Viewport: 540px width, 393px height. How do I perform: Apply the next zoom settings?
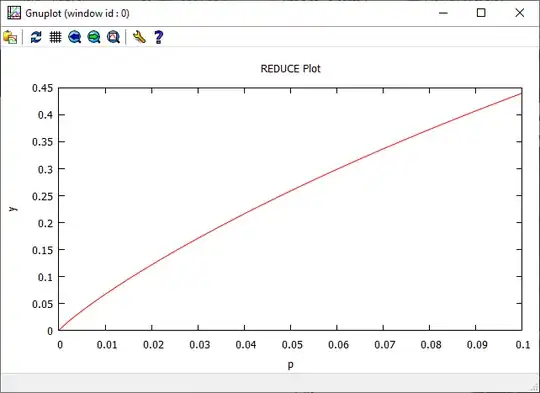click(94, 37)
